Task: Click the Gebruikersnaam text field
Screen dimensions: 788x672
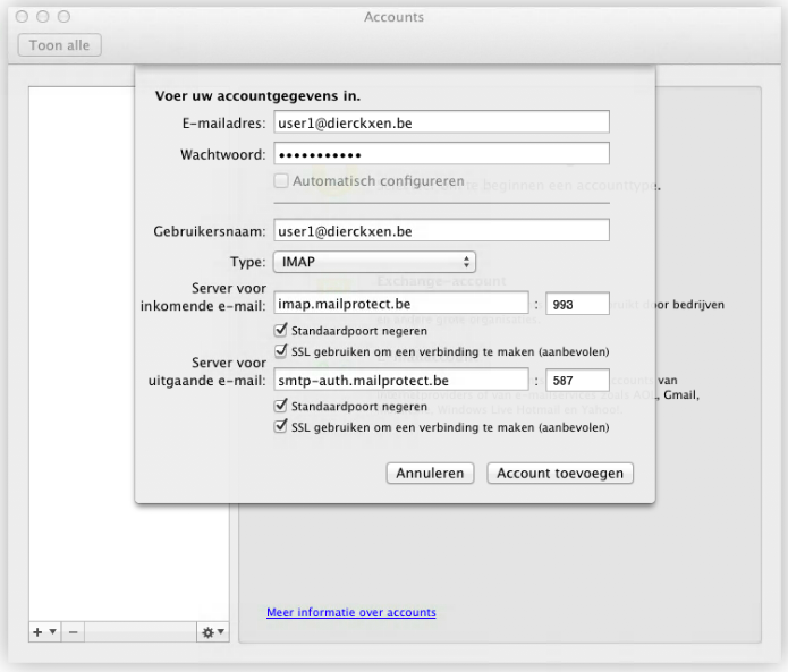Action: tap(441, 231)
